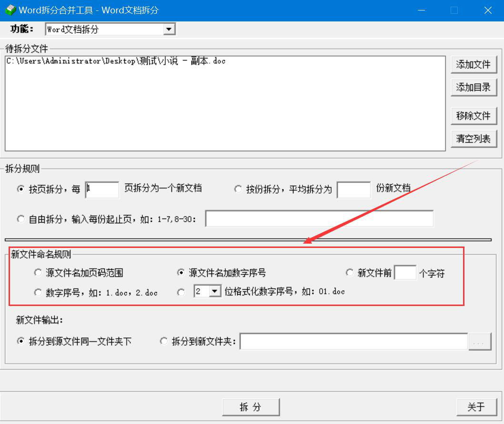Click the 新文件前 character count input field

pyautogui.click(x=405, y=273)
